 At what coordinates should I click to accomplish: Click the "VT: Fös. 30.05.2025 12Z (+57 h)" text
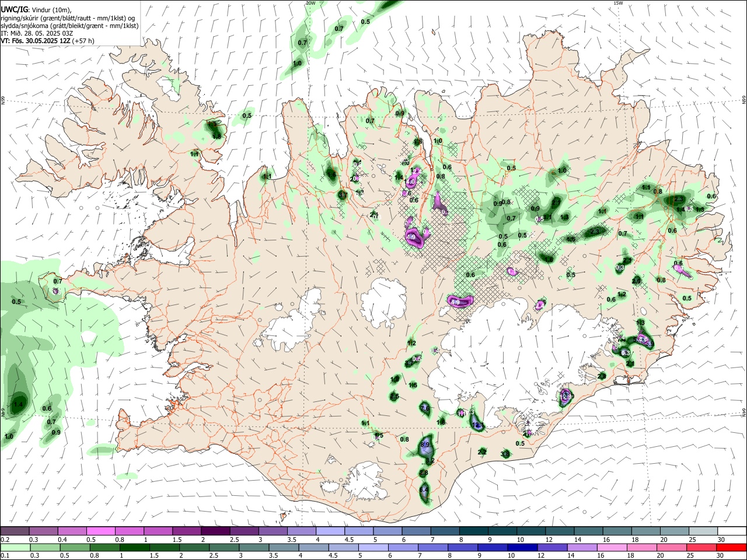pyautogui.click(x=47, y=41)
